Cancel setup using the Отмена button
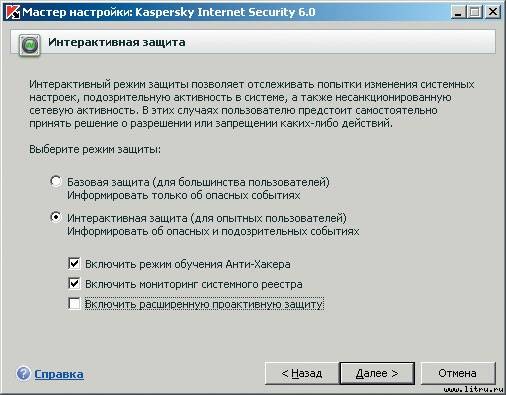Viewport: 506px width, 395px height. [x=457, y=373]
